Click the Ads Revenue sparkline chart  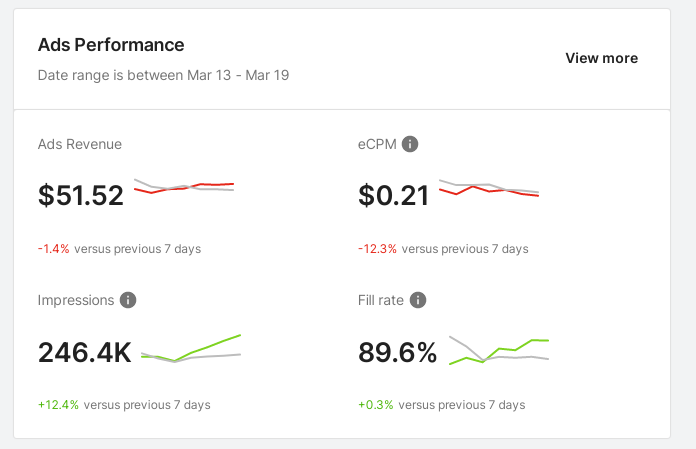[184, 186]
